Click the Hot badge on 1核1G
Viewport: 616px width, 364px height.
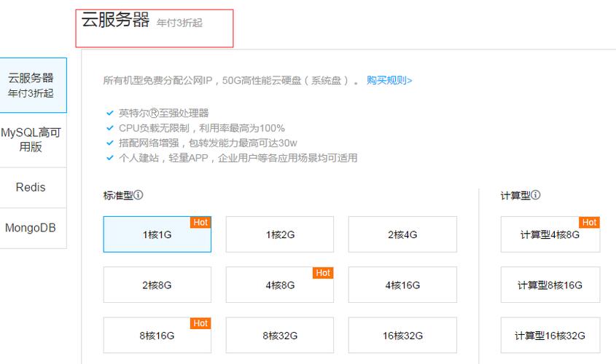200,222
